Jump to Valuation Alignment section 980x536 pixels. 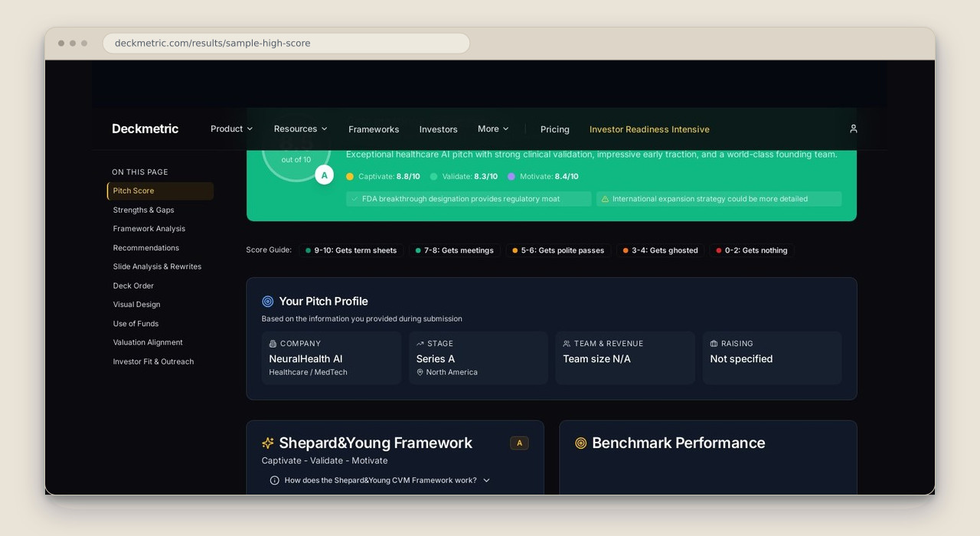point(148,342)
